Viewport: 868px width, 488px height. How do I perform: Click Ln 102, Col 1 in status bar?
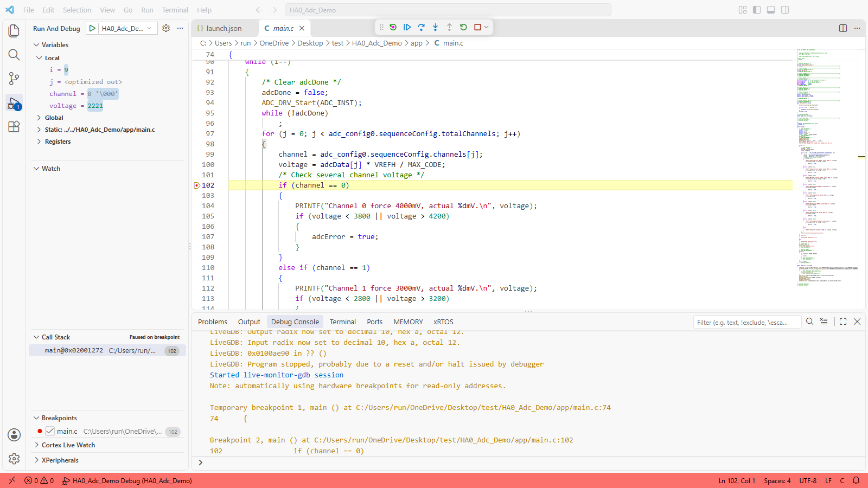point(737,480)
